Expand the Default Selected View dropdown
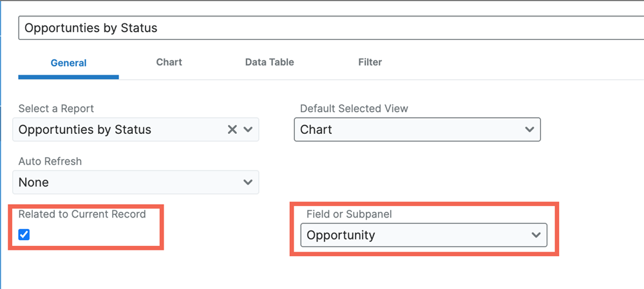This screenshot has width=644, height=289. tap(417, 130)
